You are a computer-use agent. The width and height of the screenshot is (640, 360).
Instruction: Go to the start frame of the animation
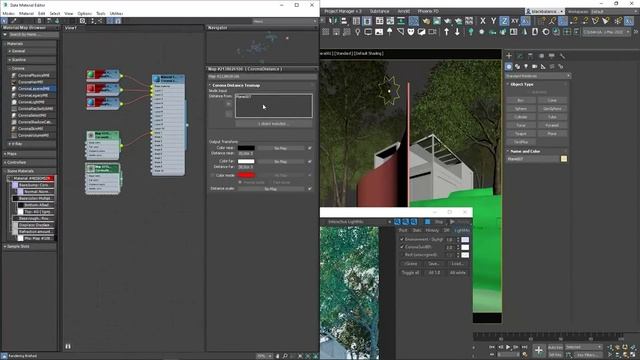(x=492, y=347)
